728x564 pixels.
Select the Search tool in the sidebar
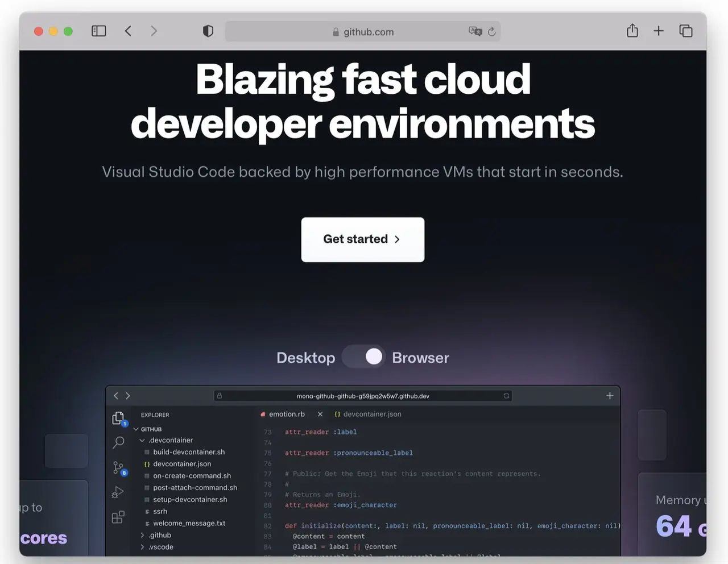pos(118,442)
